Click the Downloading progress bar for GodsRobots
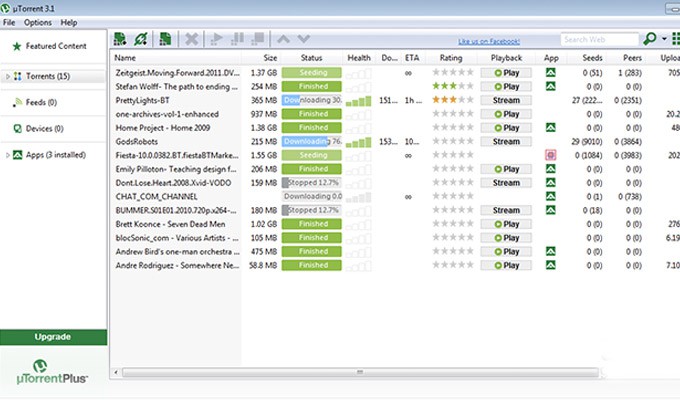Viewport: 680px width, 400px height. [312, 141]
